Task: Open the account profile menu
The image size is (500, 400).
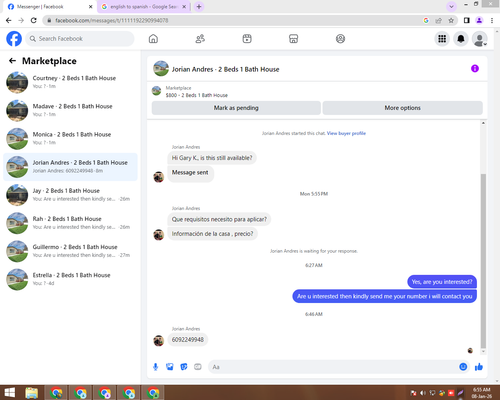Action: click(479, 39)
